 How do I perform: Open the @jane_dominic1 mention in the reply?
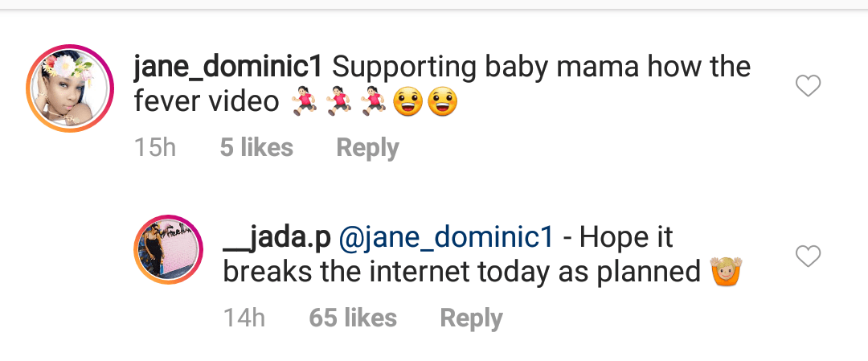[x=445, y=237]
